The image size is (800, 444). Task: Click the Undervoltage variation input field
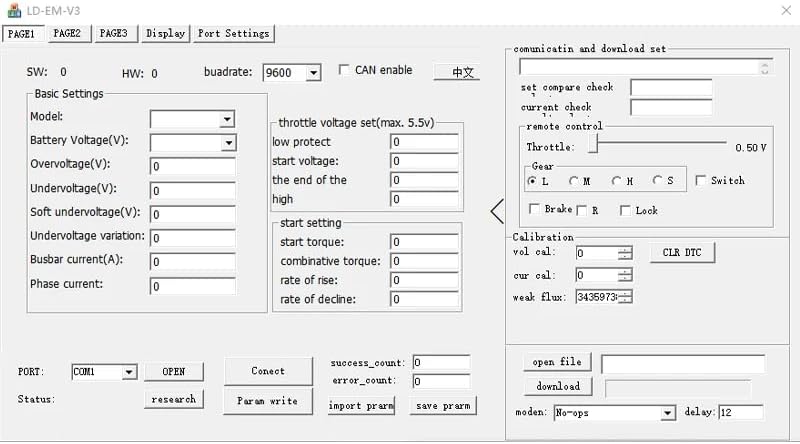point(192,238)
